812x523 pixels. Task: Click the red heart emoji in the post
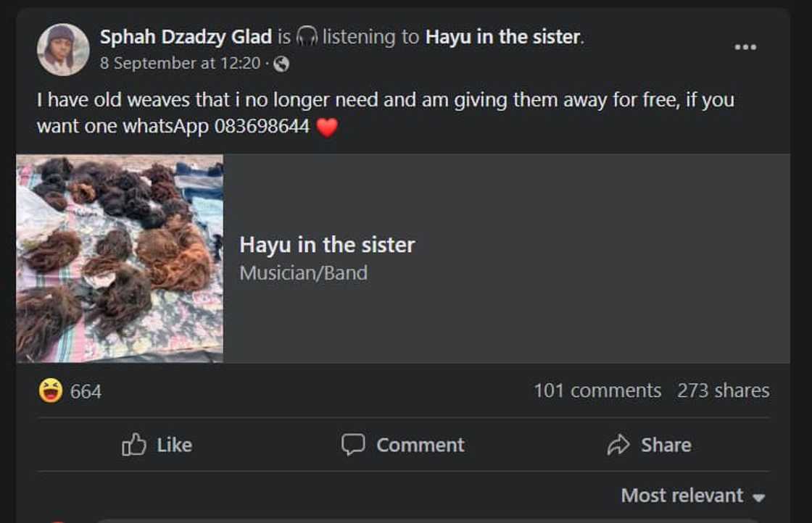(x=326, y=127)
